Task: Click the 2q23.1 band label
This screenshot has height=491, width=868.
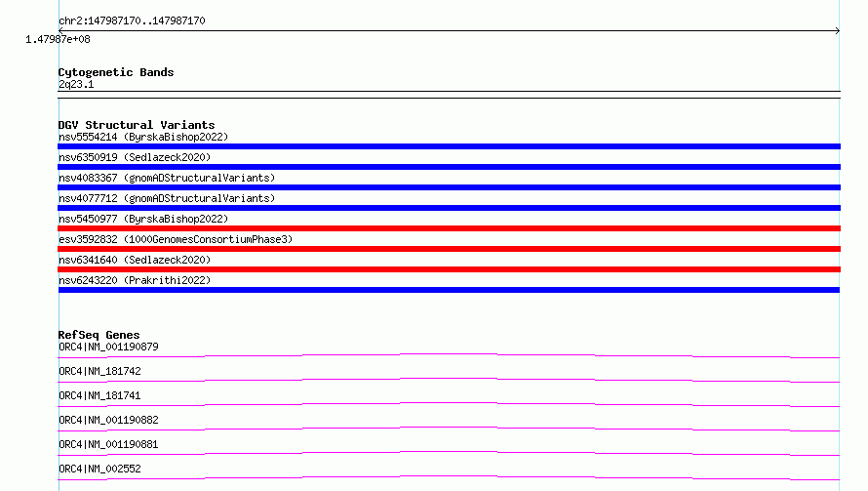Action: coord(76,84)
